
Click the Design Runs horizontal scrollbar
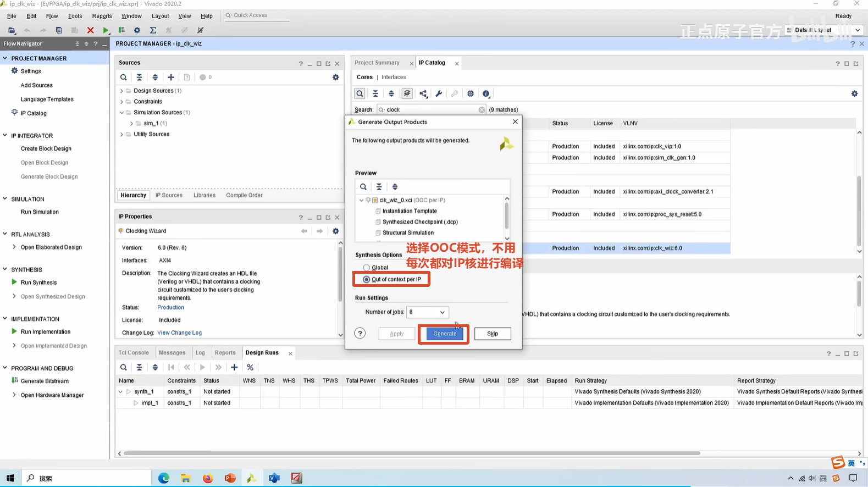[x=412, y=453]
